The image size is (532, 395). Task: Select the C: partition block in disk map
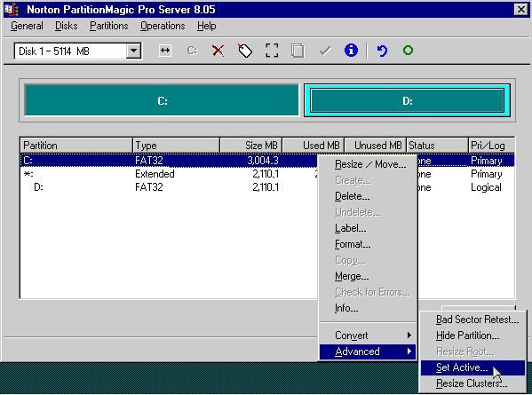(x=162, y=100)
